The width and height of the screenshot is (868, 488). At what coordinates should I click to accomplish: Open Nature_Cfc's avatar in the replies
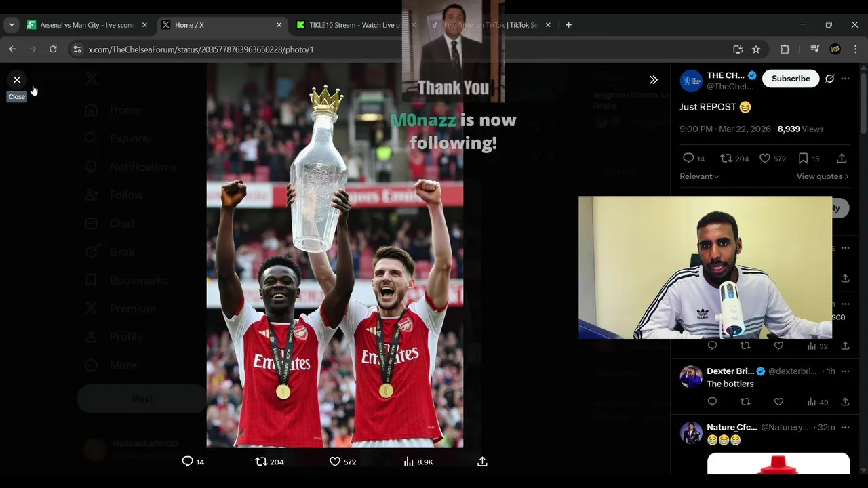[691, 432]
